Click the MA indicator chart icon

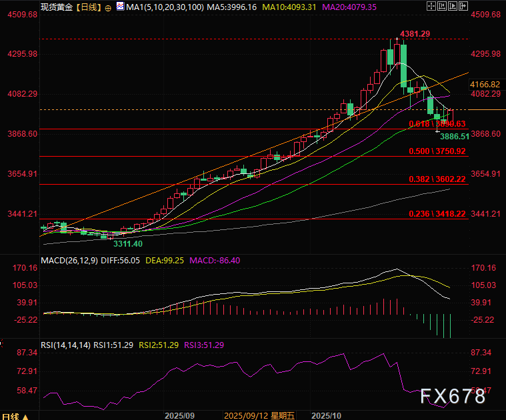coord(119,7)
